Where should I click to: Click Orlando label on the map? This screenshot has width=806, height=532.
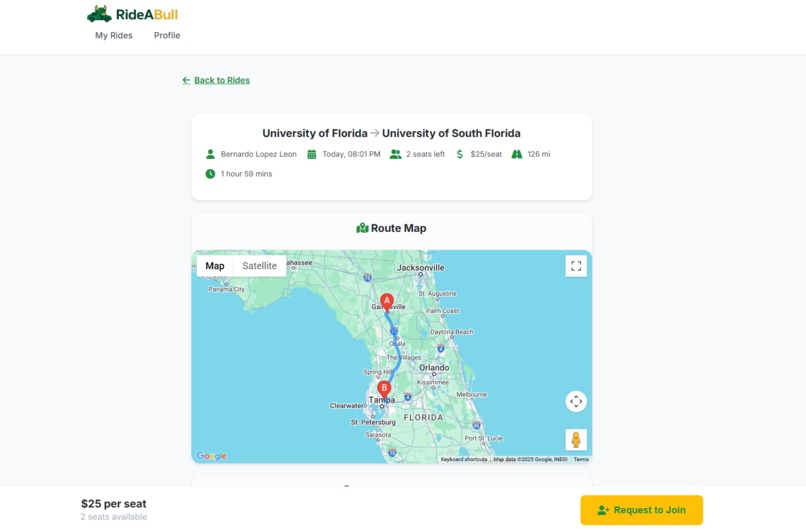point(434,368)
